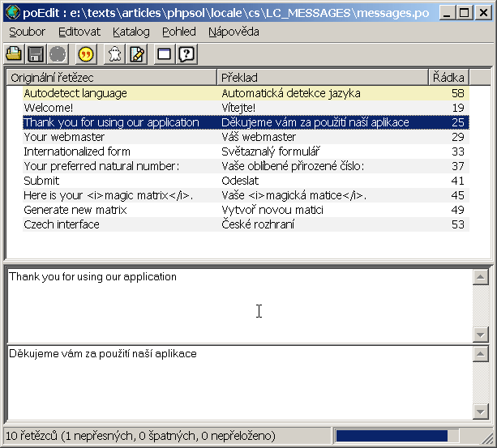The height and width of the screenshot is (448, 497).
Task: Select the 'Here is your <i>magic matrix</i>.' row
Action: tap(246, 195)
